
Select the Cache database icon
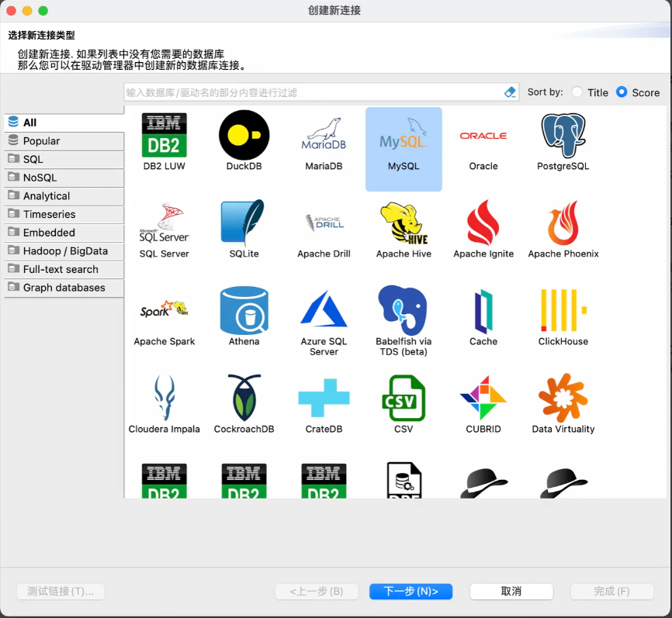[483, 312]
